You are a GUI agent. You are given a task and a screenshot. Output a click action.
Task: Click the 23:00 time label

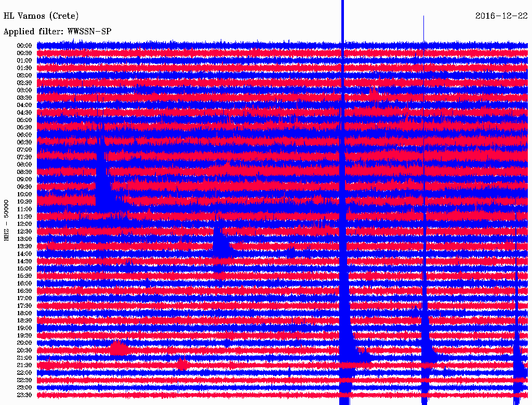pos(24,388)
